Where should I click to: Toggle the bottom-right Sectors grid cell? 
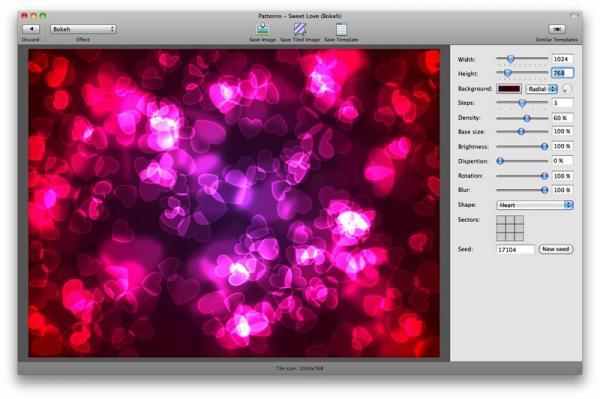point(519,236)
